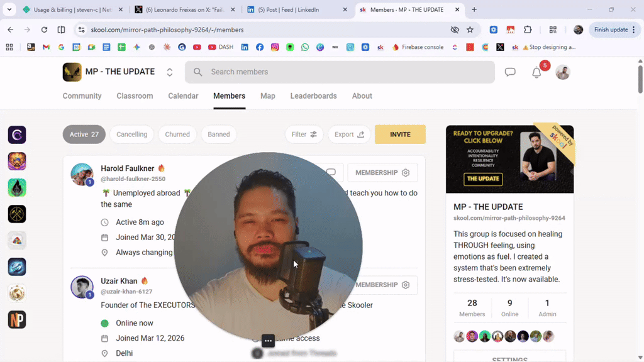Open the LinkedIn bookmark

[x=245, y=47]
